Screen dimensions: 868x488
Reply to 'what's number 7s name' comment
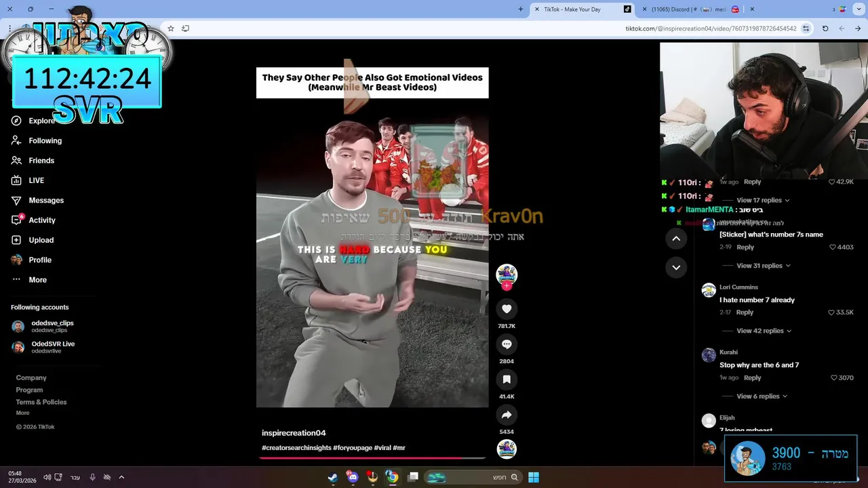(745, 247)
